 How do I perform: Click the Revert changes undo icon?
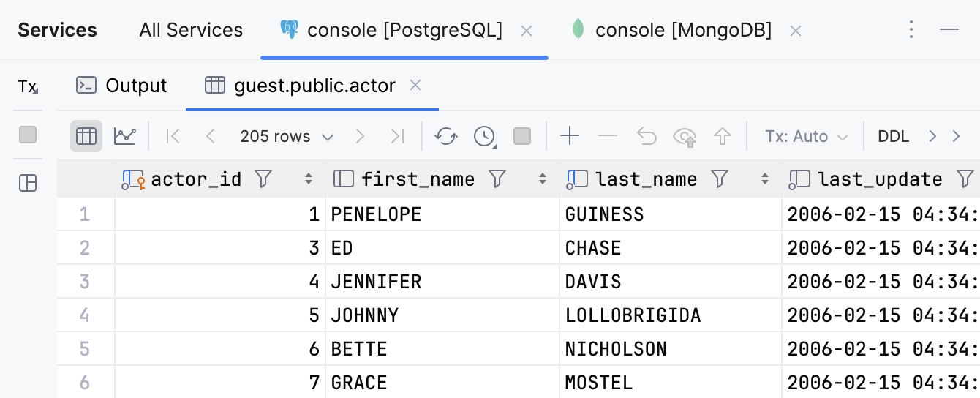click(x=647, y=136)
